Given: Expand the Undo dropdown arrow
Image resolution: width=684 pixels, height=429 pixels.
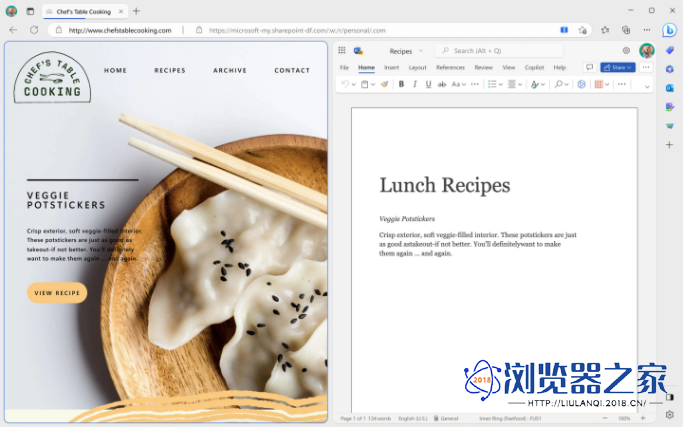Looking at the screenshot, I should click(x=354, y=85).
